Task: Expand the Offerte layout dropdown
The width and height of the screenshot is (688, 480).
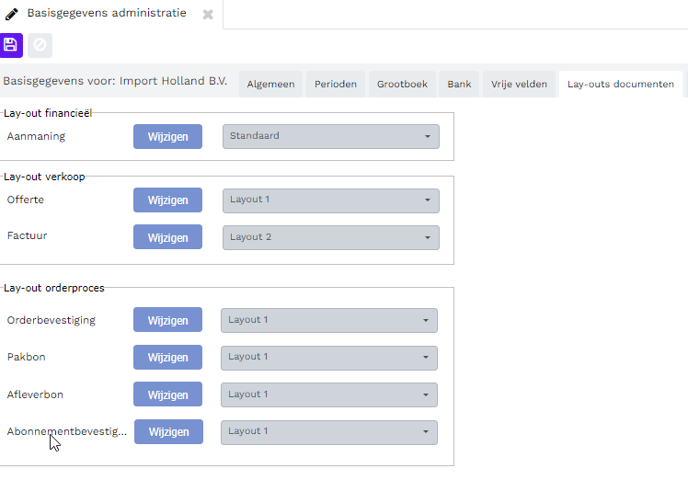Action: click(x=331, y=201)
